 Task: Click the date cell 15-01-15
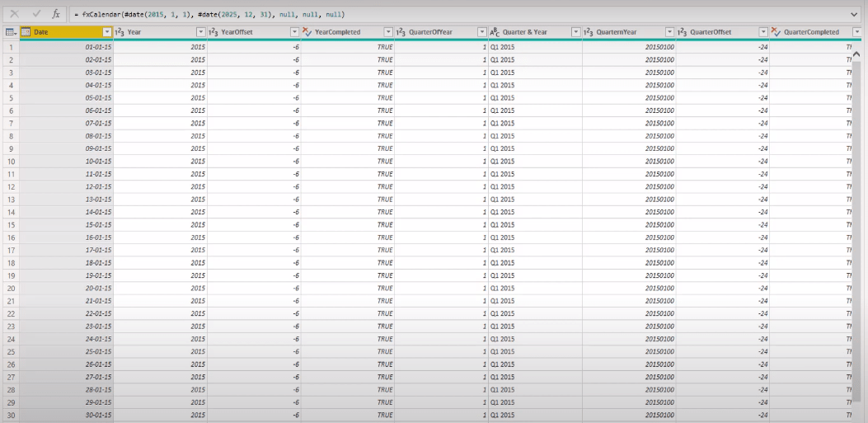pyautogui.click(x=67, y=225)
